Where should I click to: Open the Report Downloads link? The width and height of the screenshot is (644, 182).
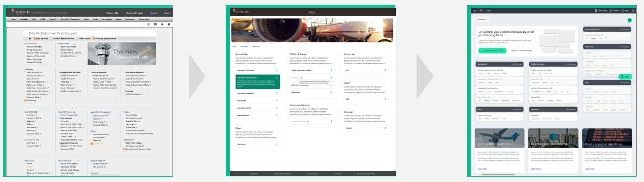[68, 46]
